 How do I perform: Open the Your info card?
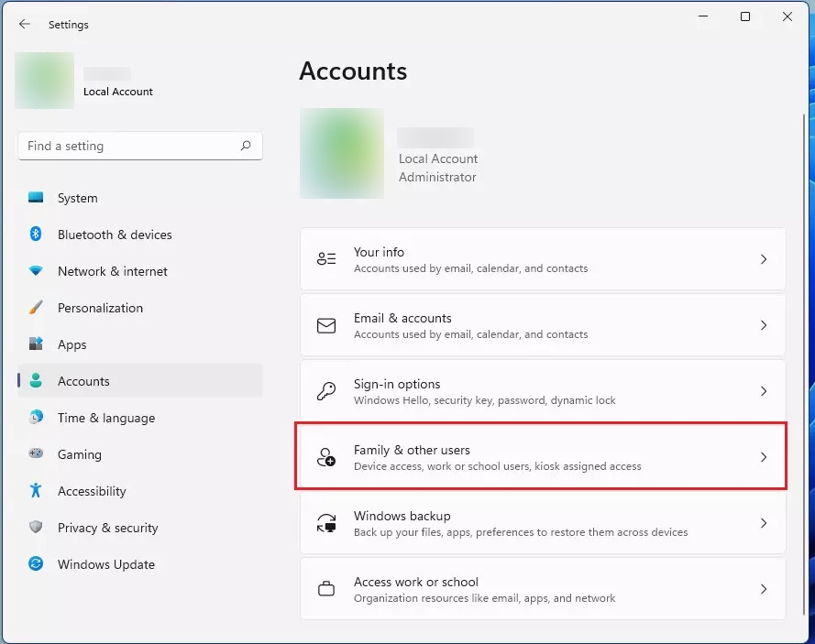click(543, 259)
